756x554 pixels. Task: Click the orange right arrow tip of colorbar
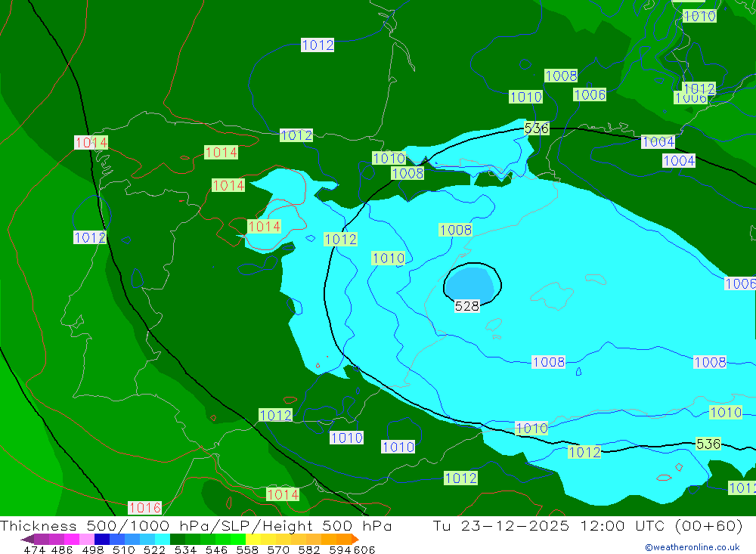point(355,539)
